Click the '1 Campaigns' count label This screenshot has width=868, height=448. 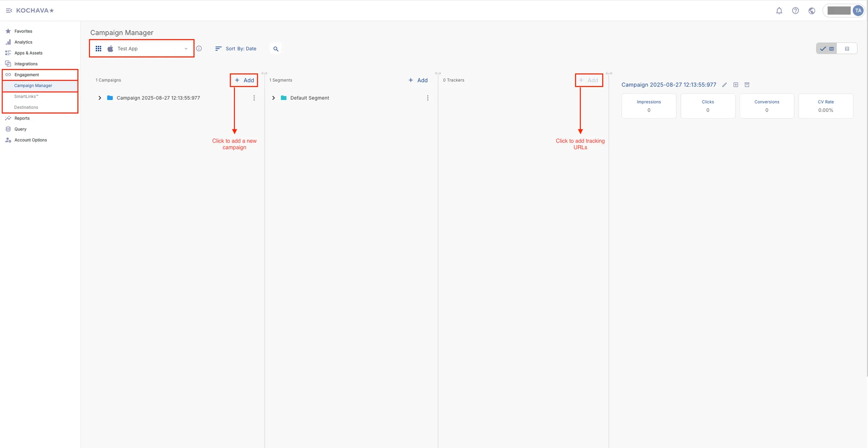(x=108, y=80)
